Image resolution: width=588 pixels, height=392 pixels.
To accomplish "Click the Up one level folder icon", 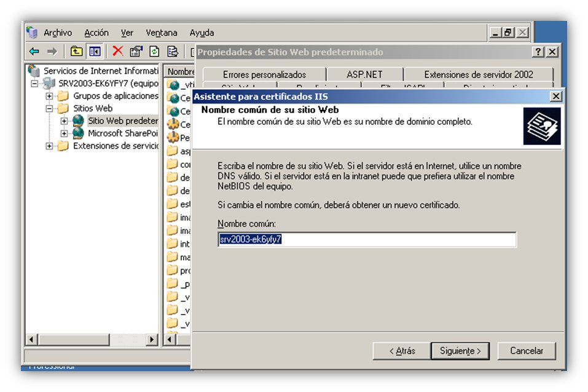I will [x=77, y=52].
